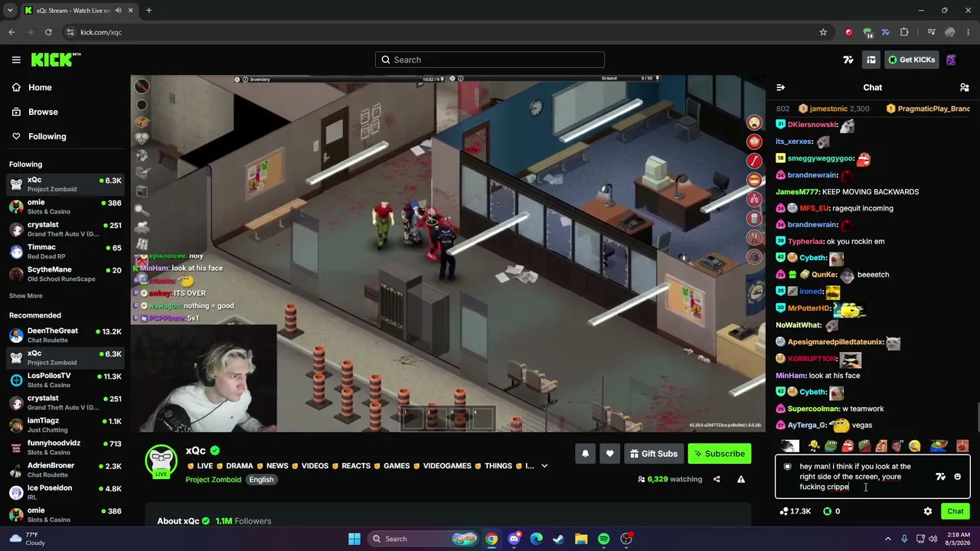
Task: Open Chrome media controls icon
Action: pyautogui.click(x=931, y=32)
